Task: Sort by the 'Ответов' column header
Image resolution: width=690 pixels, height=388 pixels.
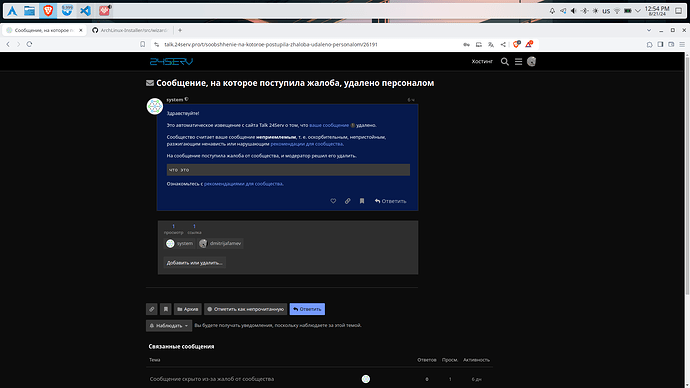Action: [x=427, y=360]
